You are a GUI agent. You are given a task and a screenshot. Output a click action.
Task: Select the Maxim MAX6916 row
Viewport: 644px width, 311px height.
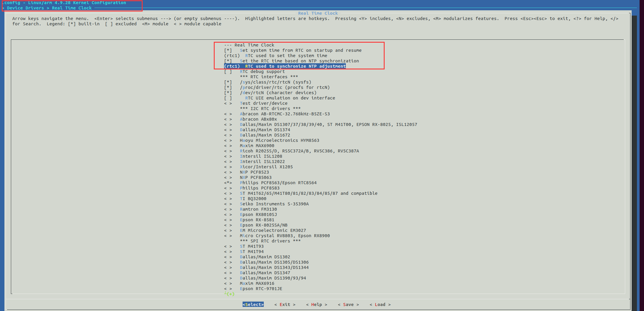pyautogui.click(x=249, y=283)
